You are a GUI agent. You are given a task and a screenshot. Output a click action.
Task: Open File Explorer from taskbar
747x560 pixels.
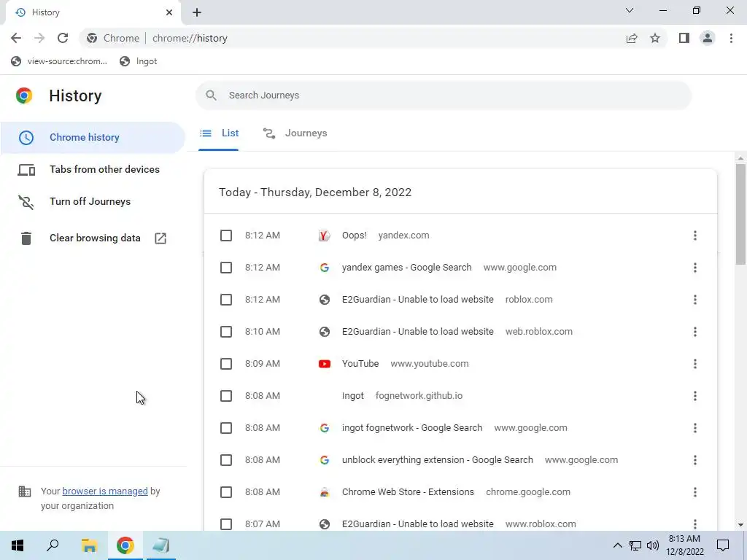point(89,545)
